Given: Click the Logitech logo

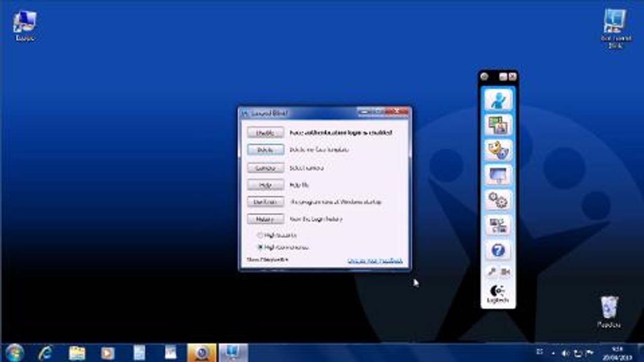Looking at the screenshot, I should [498, 294].
